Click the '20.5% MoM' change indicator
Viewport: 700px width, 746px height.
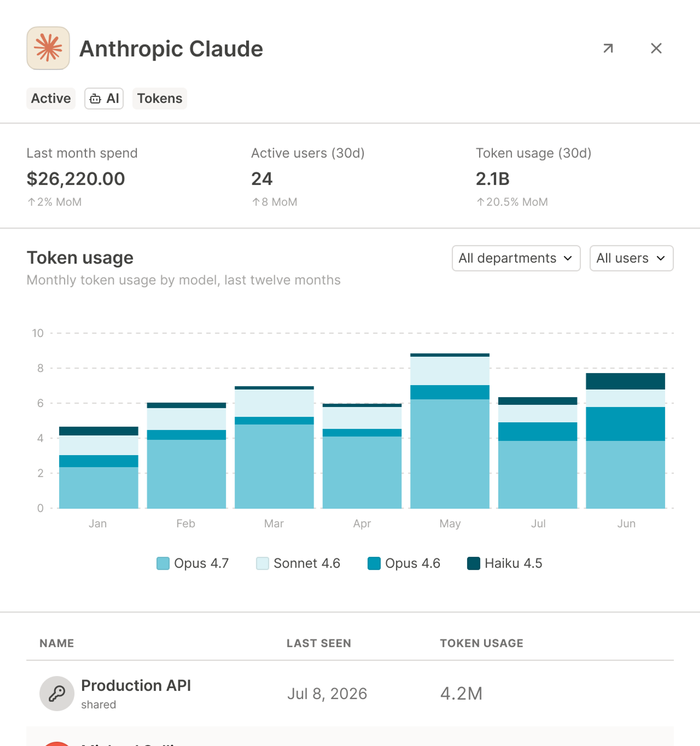point(512,202)
